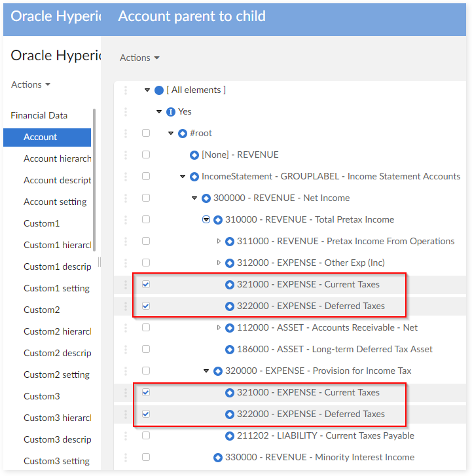Image resolution: width=472 pixels, height=476 pixels.
Task: Expand the 311000 Pretax Income From Operations node
Action: (x=219, y=242)
